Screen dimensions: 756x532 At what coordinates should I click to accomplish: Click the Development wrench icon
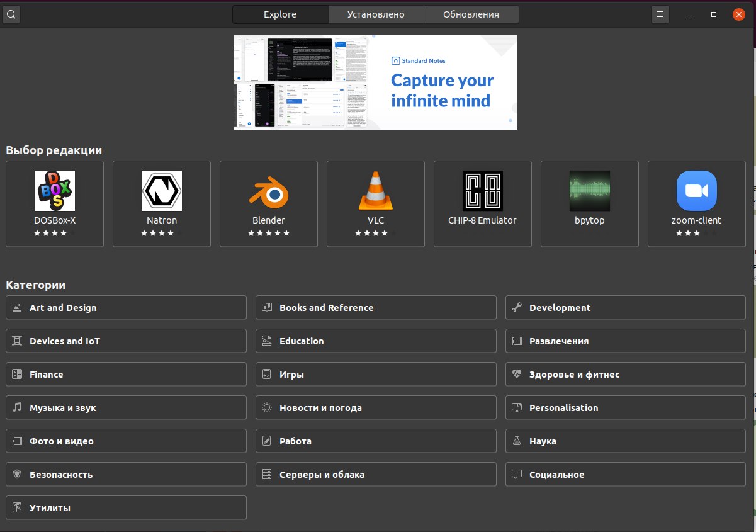[517, 308]
